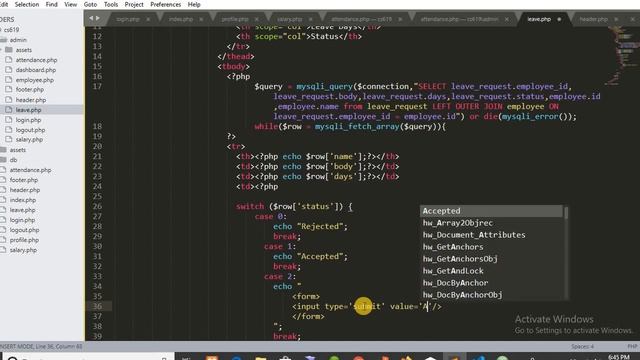Click the dashboard.php file icon
Image resolution: width=640 pixels, height=360 pixels.
pos(9,70)
